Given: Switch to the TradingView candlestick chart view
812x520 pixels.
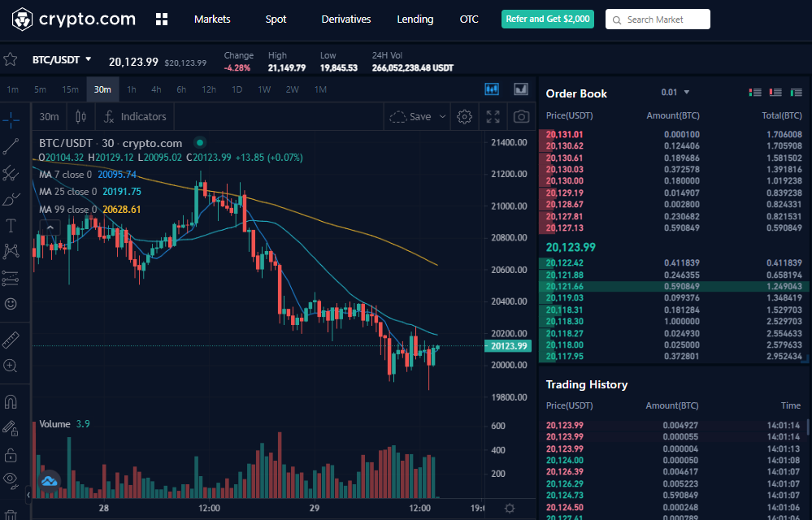Looking at the screenshot, I should pyautogui.click(x=492, y=89).
